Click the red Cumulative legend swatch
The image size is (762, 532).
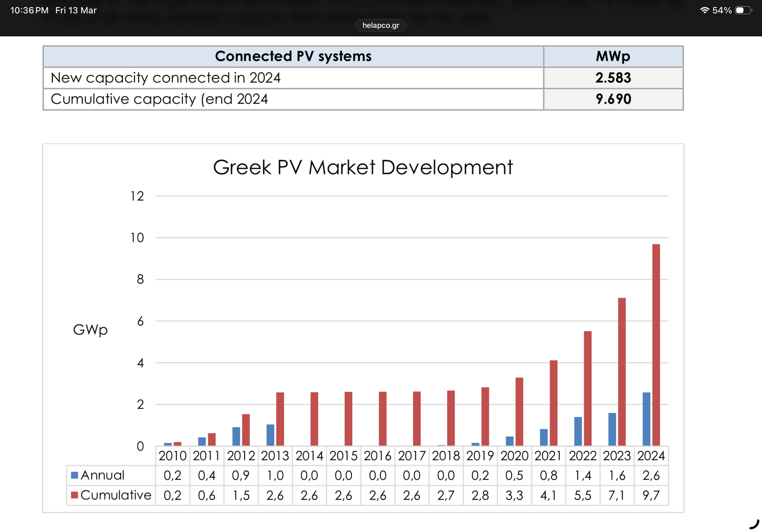(x=74, y=495)
